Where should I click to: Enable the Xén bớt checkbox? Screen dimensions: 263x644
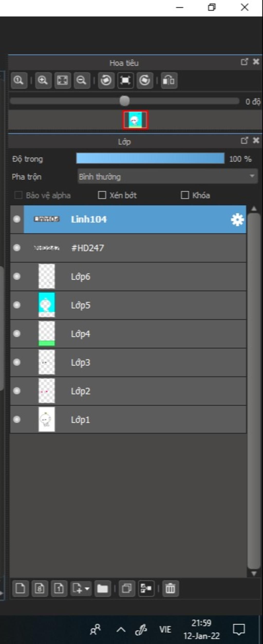102,195
